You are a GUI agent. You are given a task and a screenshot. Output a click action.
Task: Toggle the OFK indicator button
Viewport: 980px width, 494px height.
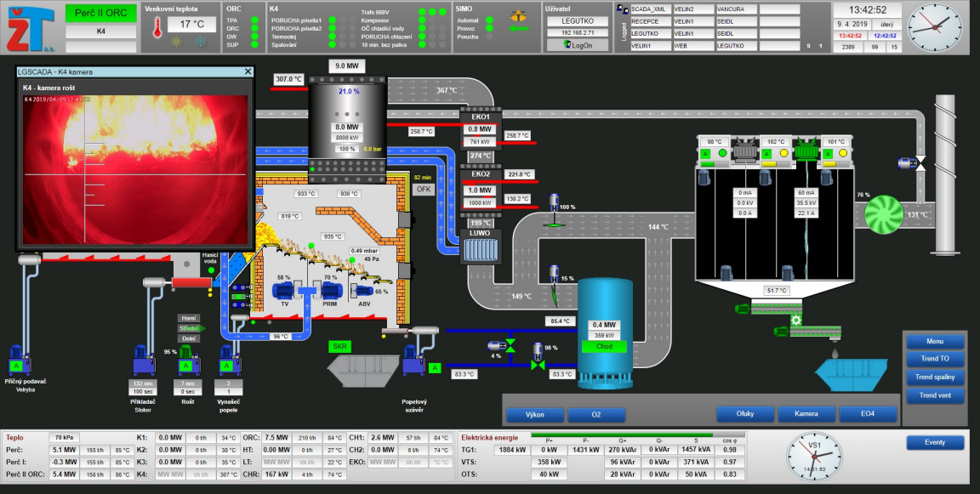(424, 190)
